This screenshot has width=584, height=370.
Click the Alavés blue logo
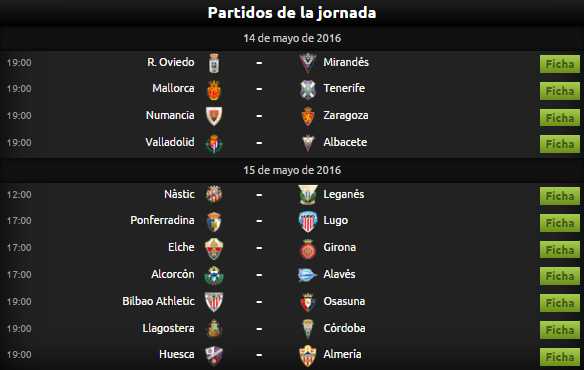click(308, 275)
